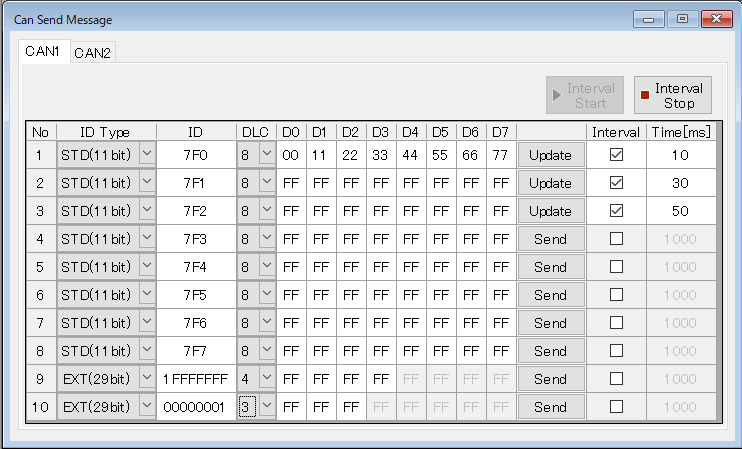Expand the DLC dropdown in row 9

click(x=266, y=379)
